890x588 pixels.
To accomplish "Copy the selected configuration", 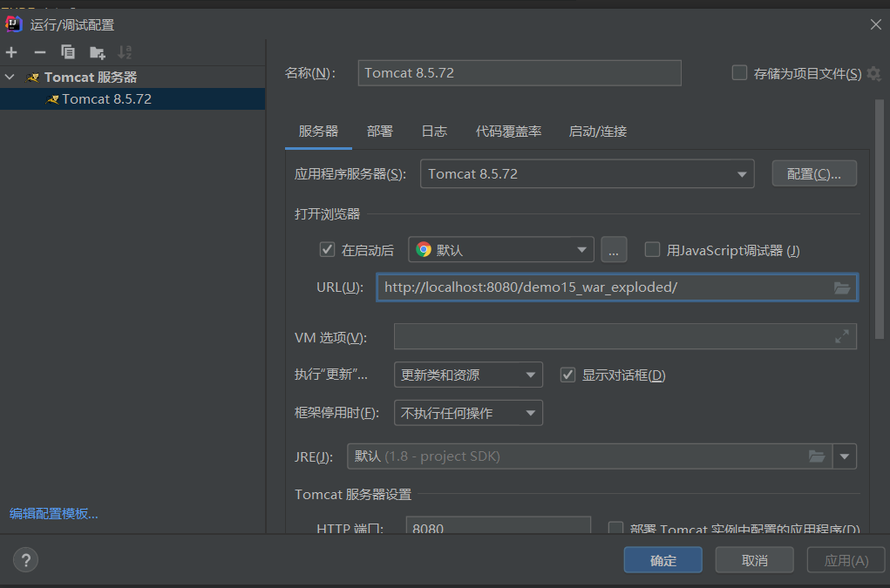I will point(68,52).
